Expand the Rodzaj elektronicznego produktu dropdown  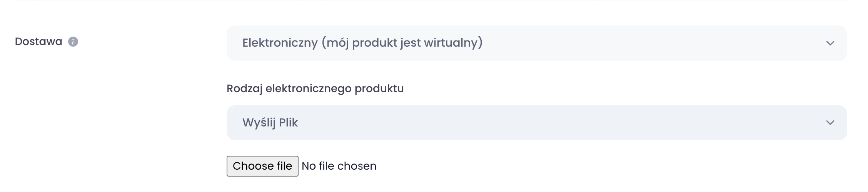(536, 123)
